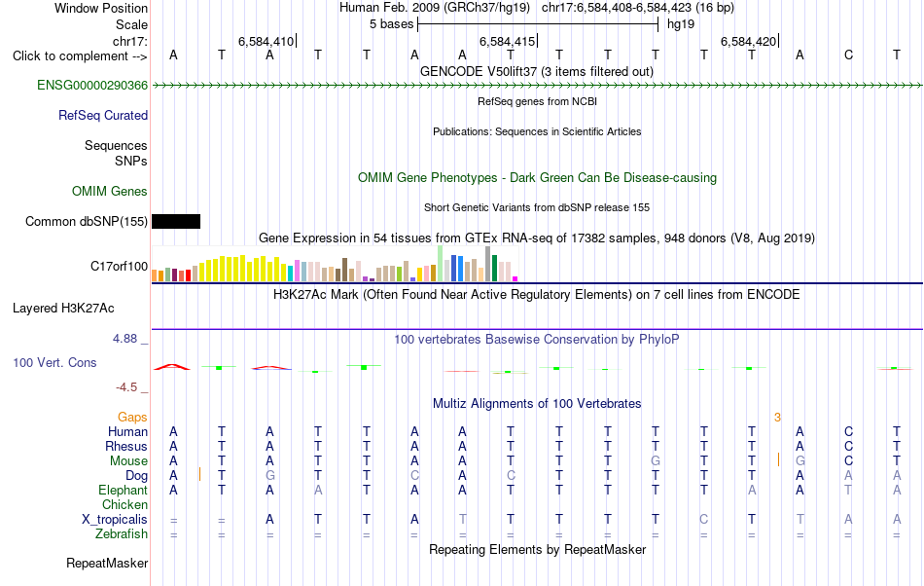The image size is (924, 586).
Task: Click the OMIM Genes track label
Action: pyautogui.click(x=110, y=192)
